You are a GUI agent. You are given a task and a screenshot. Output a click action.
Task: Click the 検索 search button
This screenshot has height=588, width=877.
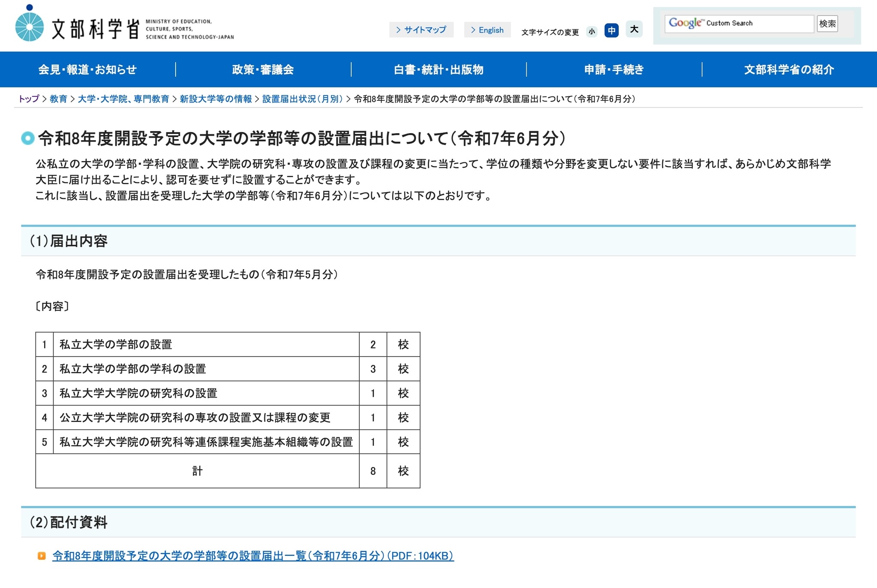(x=827, y=24)
